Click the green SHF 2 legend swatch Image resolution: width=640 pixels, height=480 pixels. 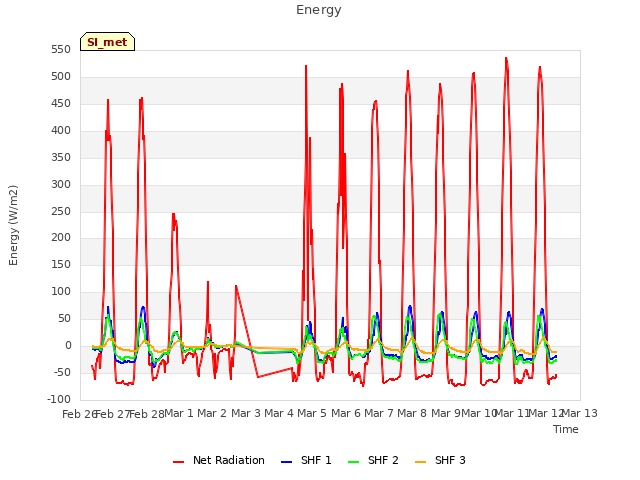353,462
